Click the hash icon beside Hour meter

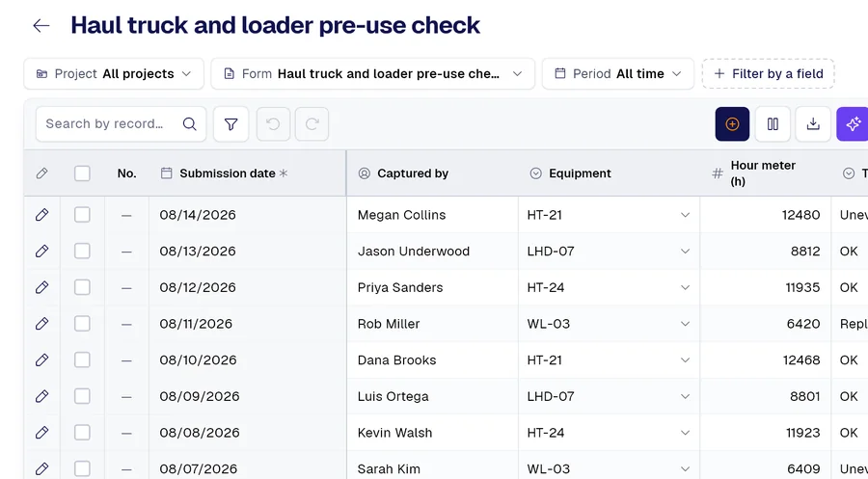[x=718, y=173]
